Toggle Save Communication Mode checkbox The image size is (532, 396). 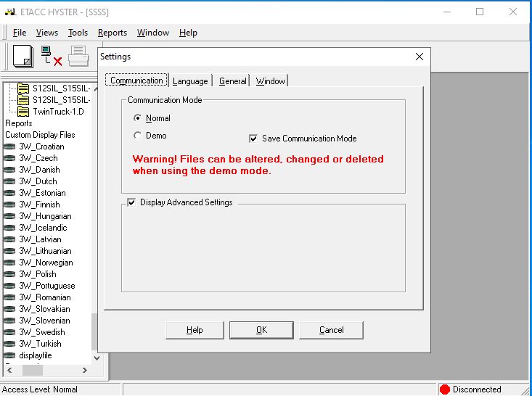tap(253, 139)
